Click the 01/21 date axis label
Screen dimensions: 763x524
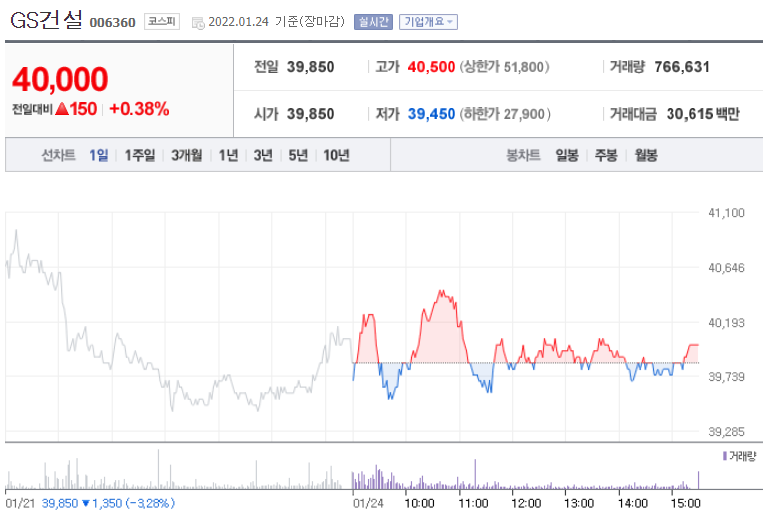[x=20, y=503]
